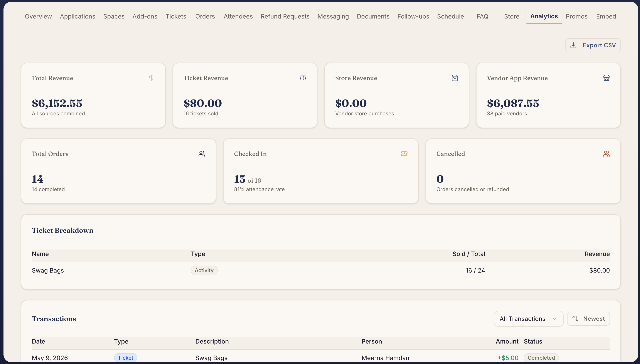Click the 'All sources combined' text
This screenshot has height=364, width=640.
[58, 114]
